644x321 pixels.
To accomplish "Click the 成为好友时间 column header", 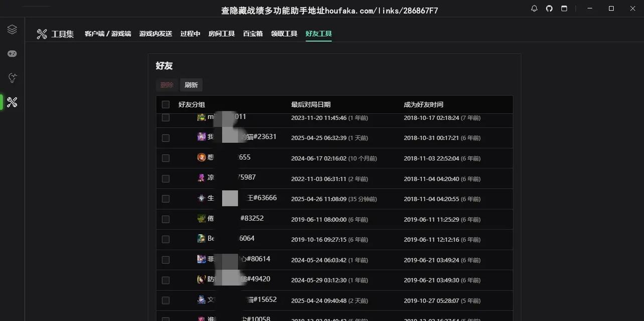I will point(423,105).
